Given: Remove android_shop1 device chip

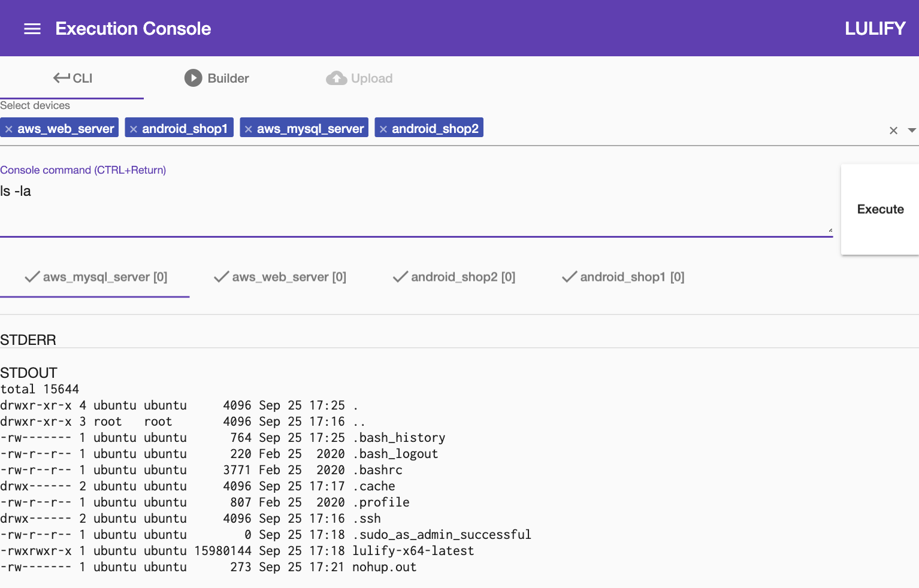Looking at the screenshot, I should [134, 129].
